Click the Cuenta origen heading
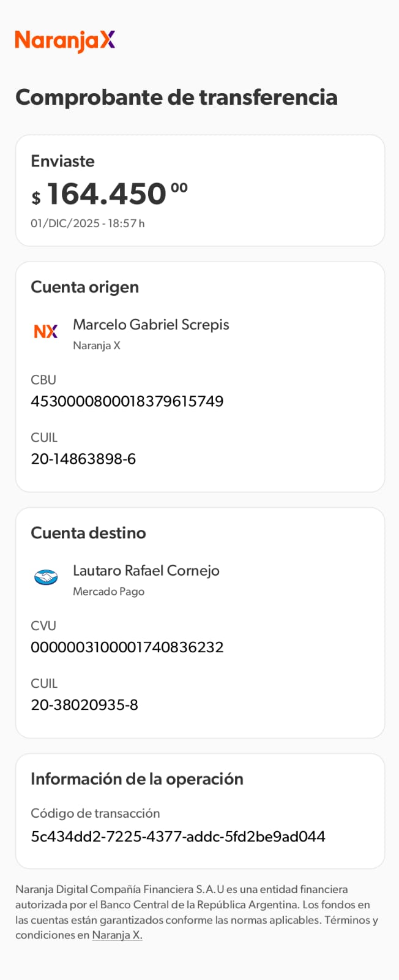Image resolution: width=399 pixels, height=980 pixels. pos(85,287)
